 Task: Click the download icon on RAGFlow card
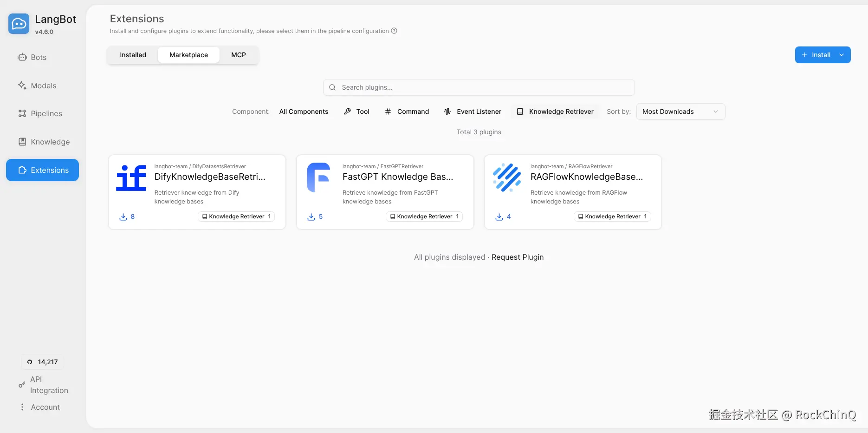pyautogui.click(x=499, y=216)
